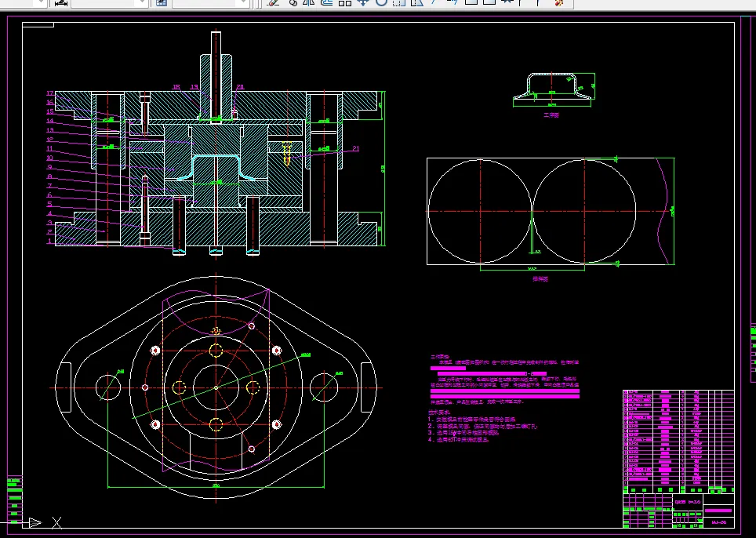Viewport: 756px width, 538px height.
Task: Select part callout number 18
Action: (x=176, y=87)
